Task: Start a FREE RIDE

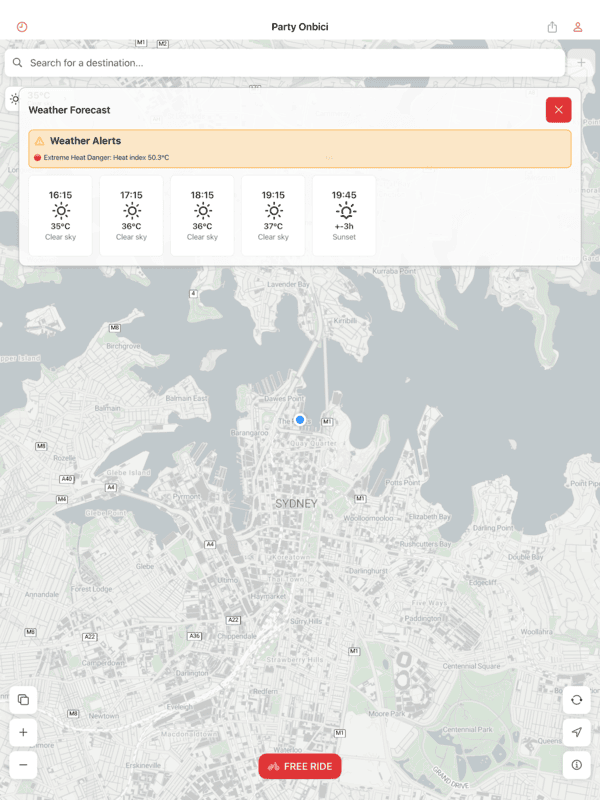Action: tap(300, 766)
